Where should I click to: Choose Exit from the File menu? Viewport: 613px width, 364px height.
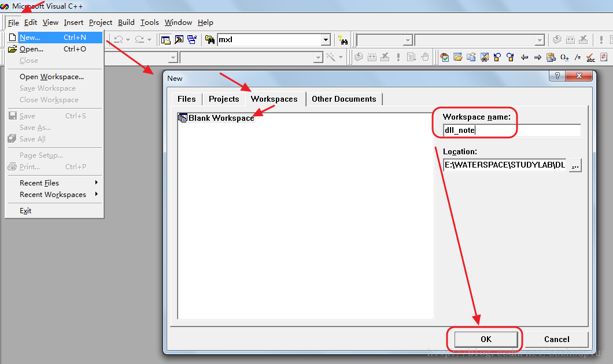click(55, 211)
